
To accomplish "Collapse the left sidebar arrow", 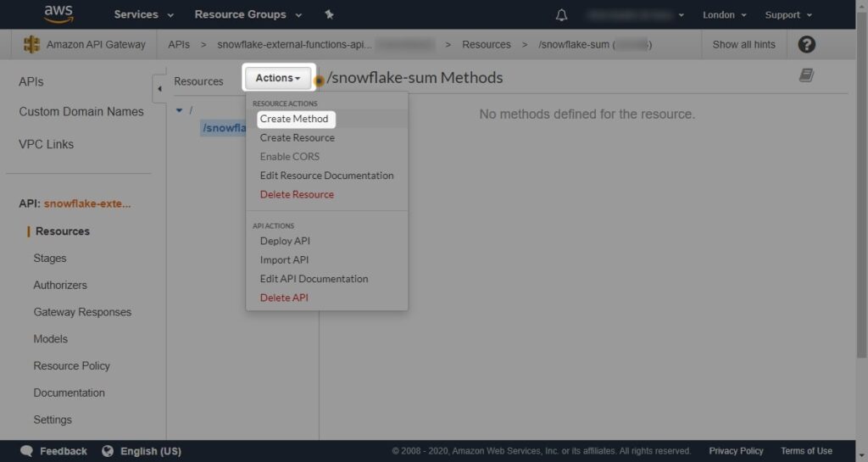I will pos(159,88).
